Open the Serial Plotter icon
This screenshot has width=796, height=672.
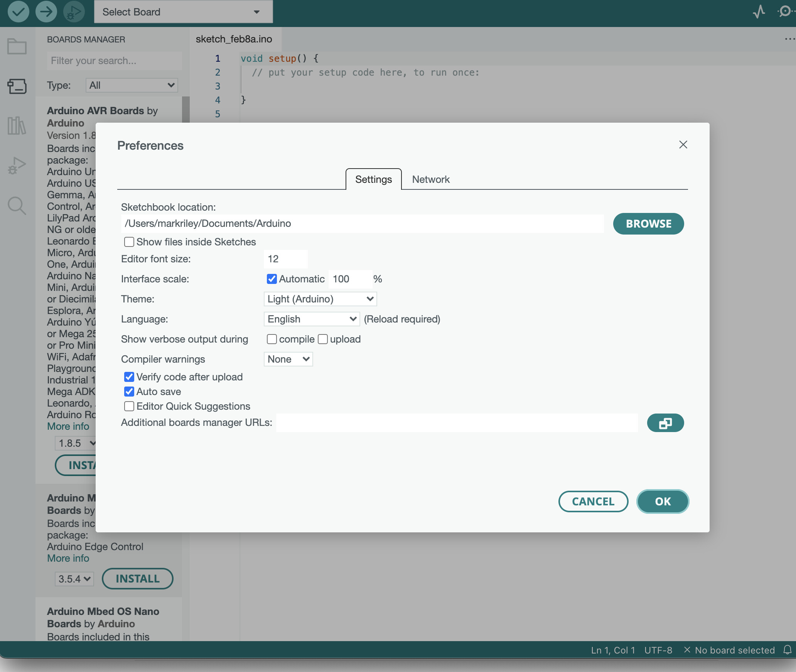pos(759,12)
